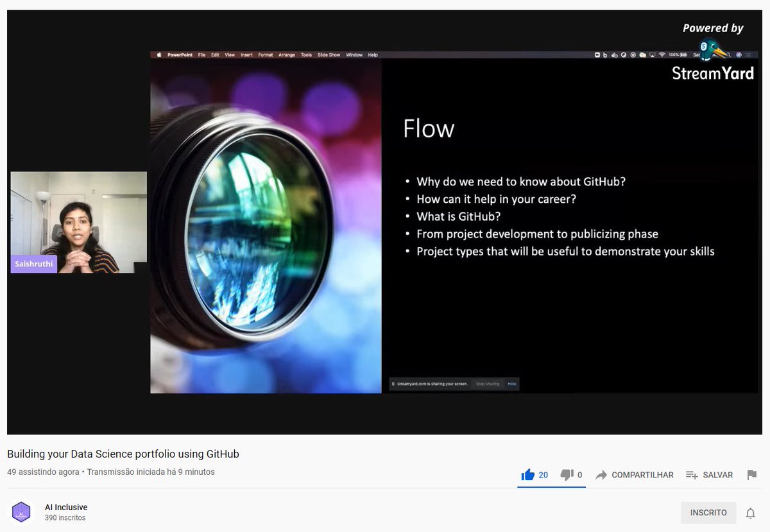This screenshot has width=770, height=532.
Task: Open the Tools menu in PowerPoint
Action: pyautogui.click(x=306, y=55)
